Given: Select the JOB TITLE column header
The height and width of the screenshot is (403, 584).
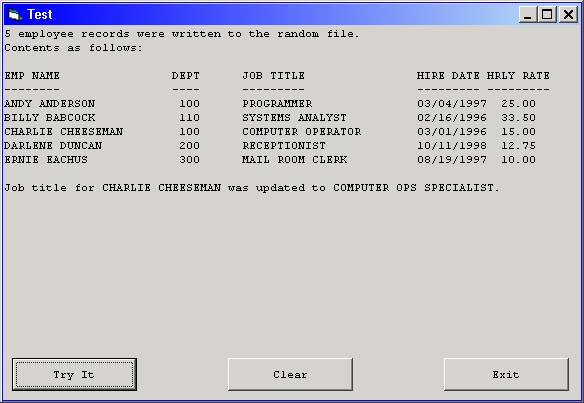Looking at the screenshot, I should (x=273, y=76).
